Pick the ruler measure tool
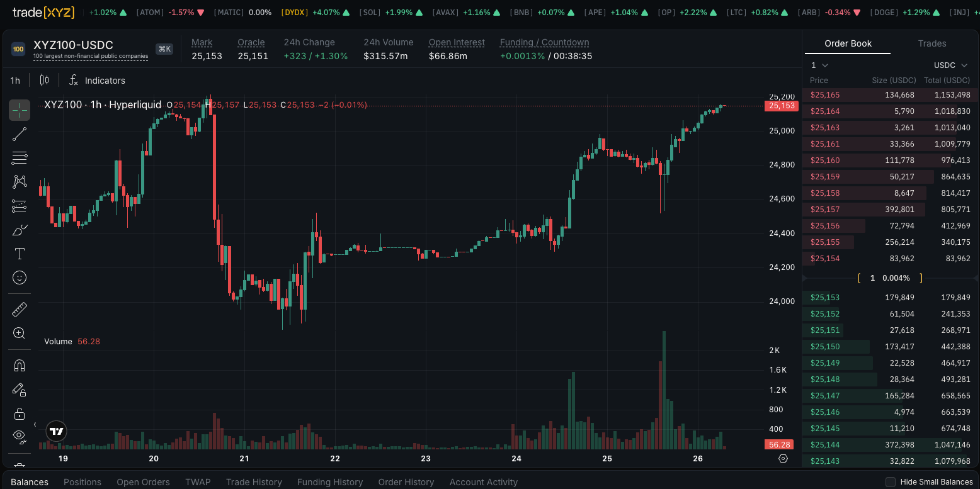 click(x=20, y=310)
